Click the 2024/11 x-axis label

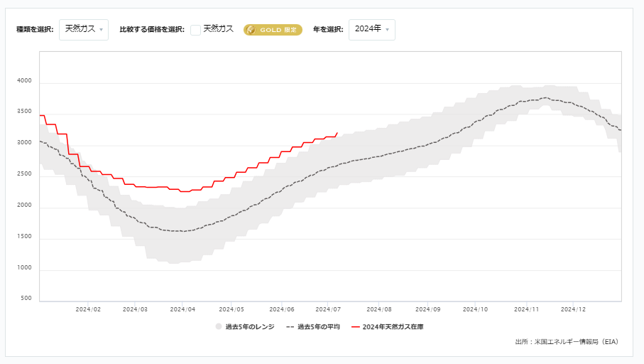[x=527, y=309]
